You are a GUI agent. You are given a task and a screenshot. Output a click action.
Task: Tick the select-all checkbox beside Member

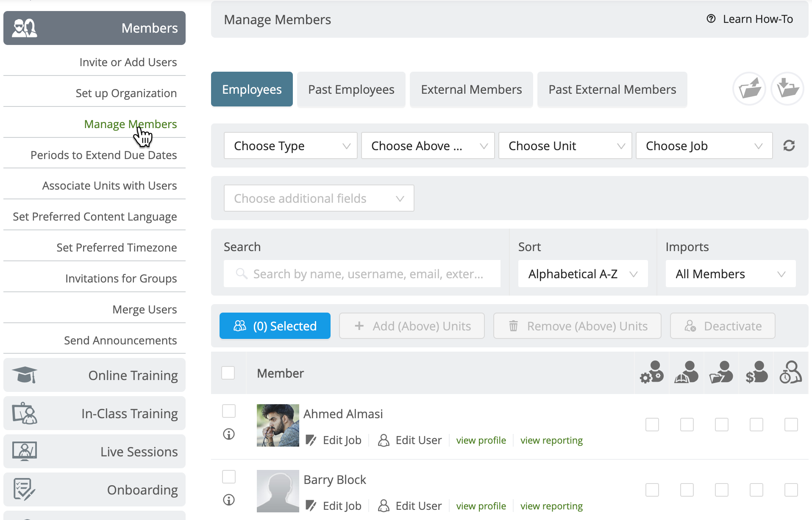coord(228,373)
